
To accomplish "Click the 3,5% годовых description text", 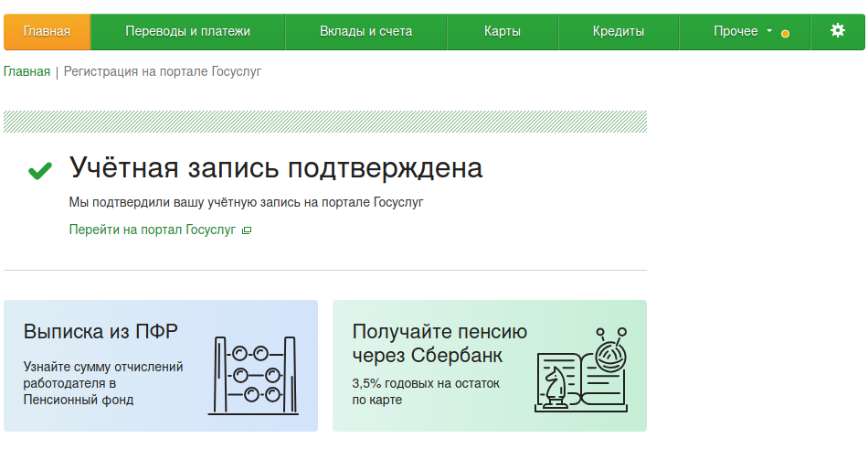I will pos(426,391).
